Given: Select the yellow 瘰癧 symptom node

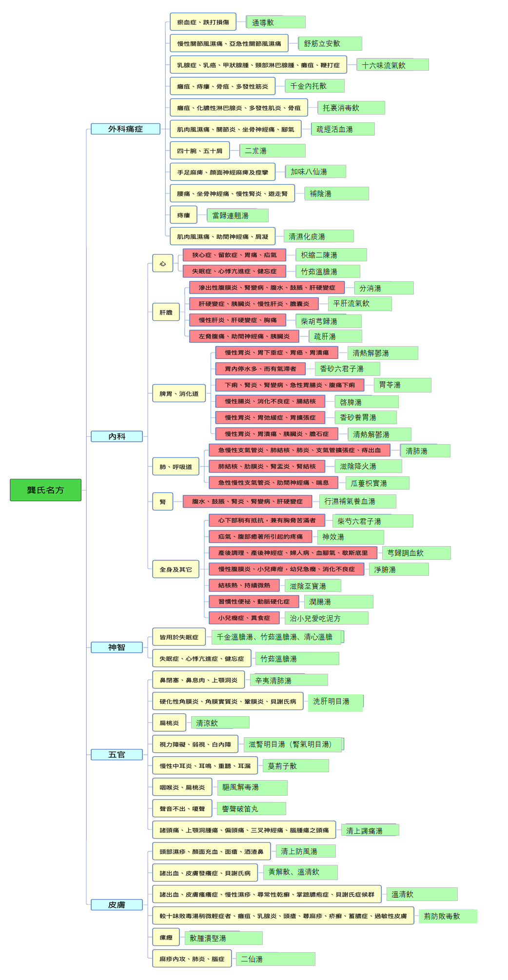Looking at the screenshot, I should (x=166, y=938).
